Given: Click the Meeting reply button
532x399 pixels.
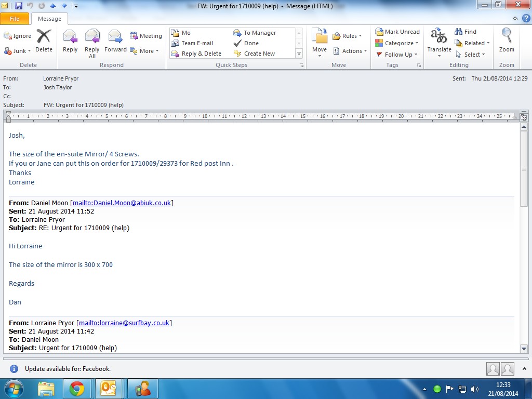Looking at the screenshot, I should click(146, 36).
